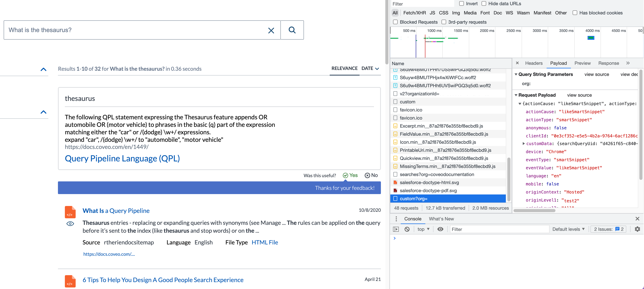Select the MissingTerms.min js request icon
644x289 pixels.
click(395, 166)
